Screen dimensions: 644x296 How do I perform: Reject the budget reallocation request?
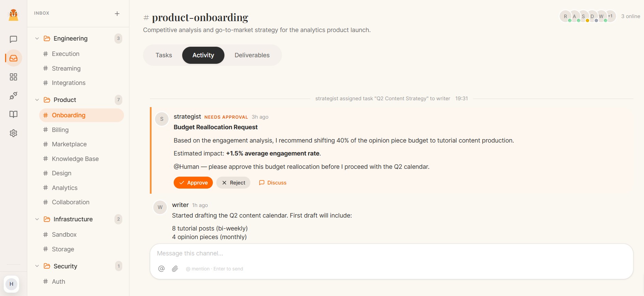233,183
